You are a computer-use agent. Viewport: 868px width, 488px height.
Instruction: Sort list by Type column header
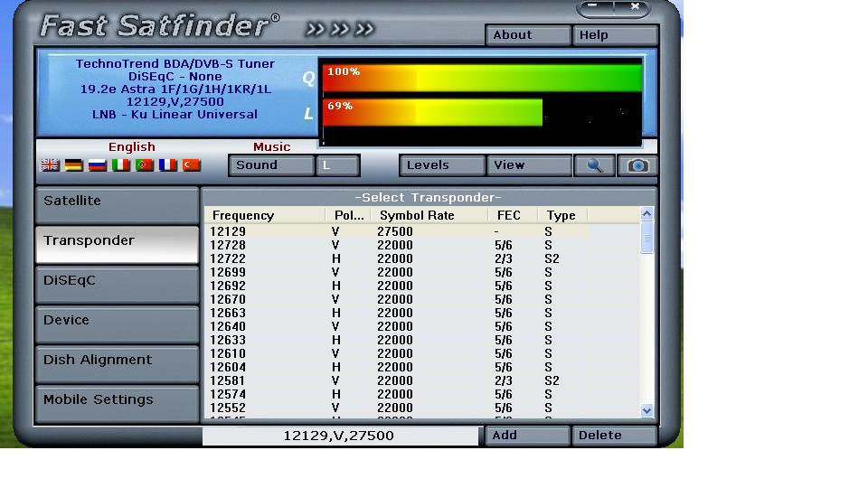click(561, 215)
